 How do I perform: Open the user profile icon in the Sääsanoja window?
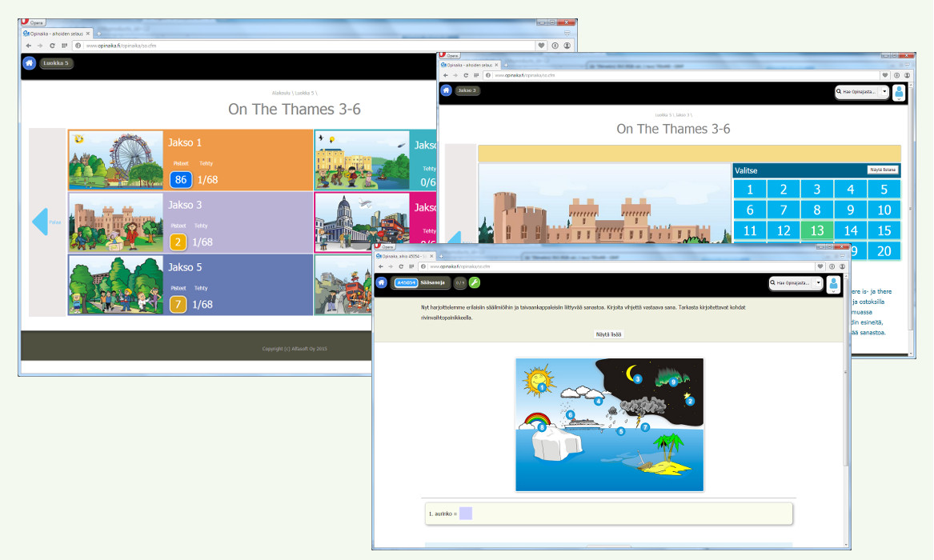pyautogui.click(x=833, y=284)
